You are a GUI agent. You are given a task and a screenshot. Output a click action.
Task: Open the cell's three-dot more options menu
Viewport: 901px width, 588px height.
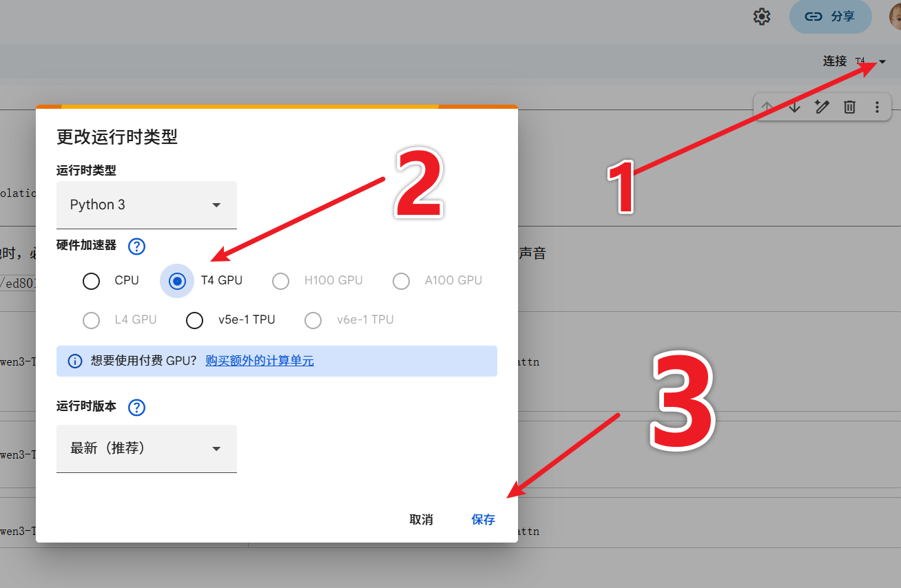[x=877, y=107]
